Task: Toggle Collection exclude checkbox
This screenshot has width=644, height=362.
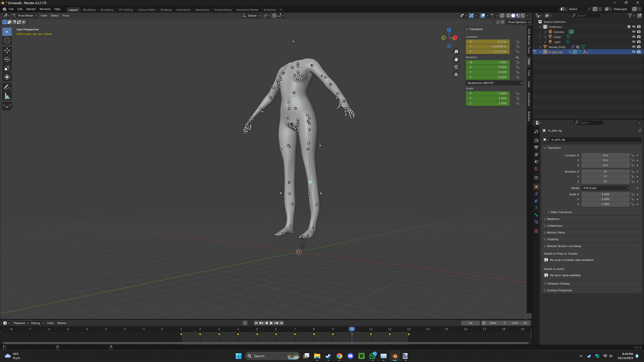Action: tap(629, 27)
